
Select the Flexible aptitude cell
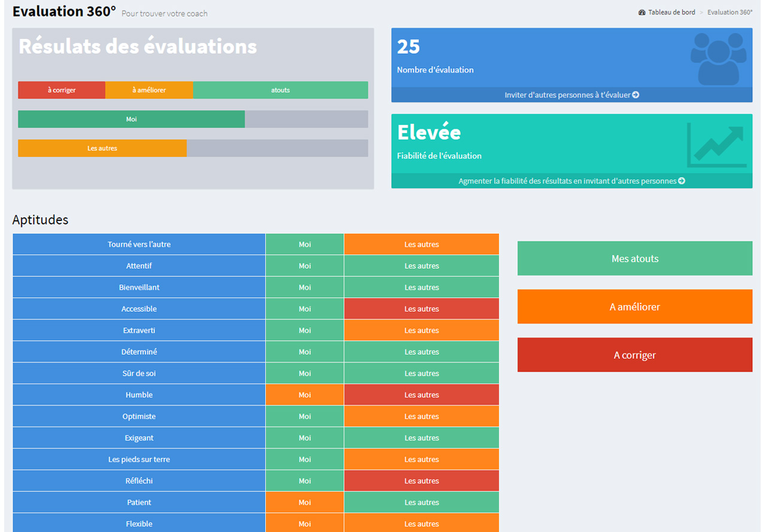click(139, 524)
